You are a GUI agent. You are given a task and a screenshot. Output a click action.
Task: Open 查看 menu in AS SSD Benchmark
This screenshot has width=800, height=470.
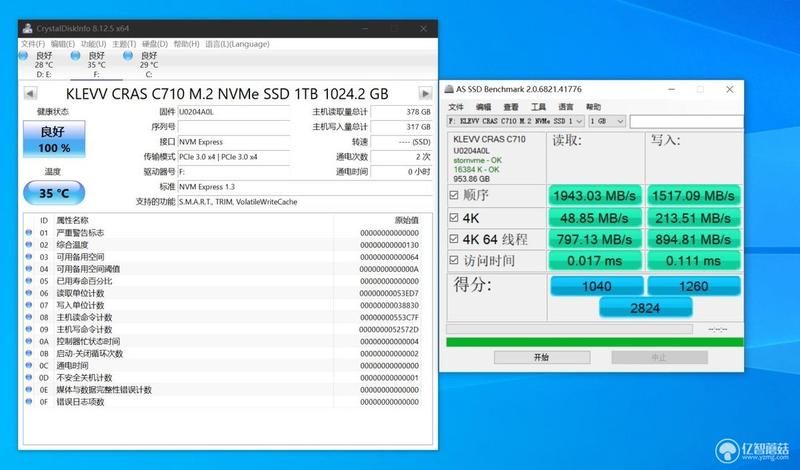[x=511, y=107]
